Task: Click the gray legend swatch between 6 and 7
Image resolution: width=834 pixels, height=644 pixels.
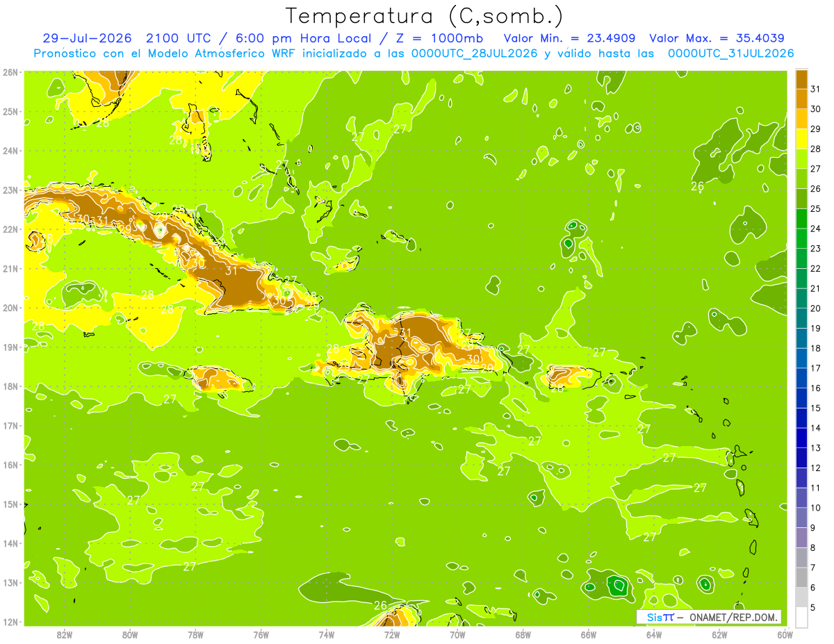Action: coord(801,577)
